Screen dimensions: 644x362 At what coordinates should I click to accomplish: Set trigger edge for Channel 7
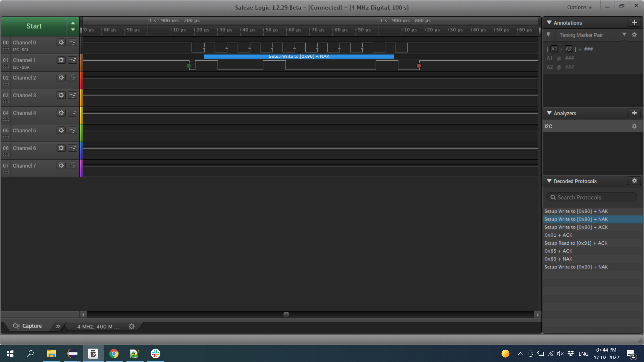click(x=72, y=166)
